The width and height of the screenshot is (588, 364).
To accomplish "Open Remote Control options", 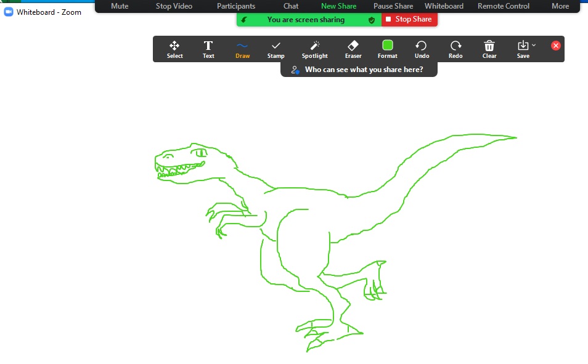I will [503, 6].
